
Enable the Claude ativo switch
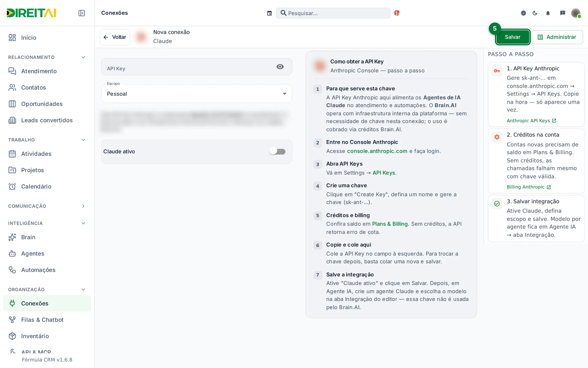click(277, 151)
